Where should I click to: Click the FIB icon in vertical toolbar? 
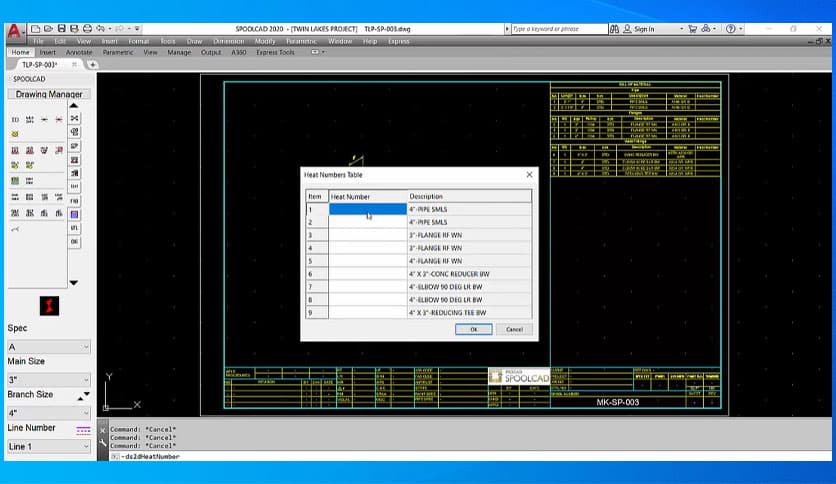74,201
